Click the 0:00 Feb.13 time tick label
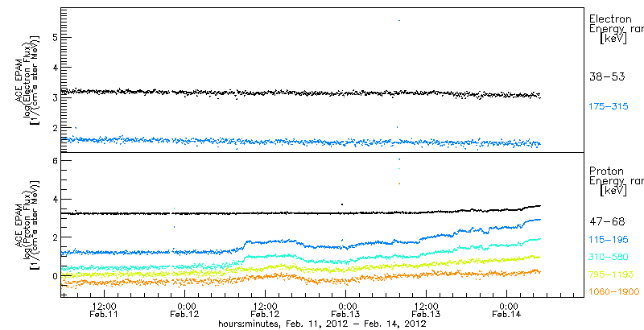Image resolution: width=644 pixels, height=330 pixels. tap(346, 310)
